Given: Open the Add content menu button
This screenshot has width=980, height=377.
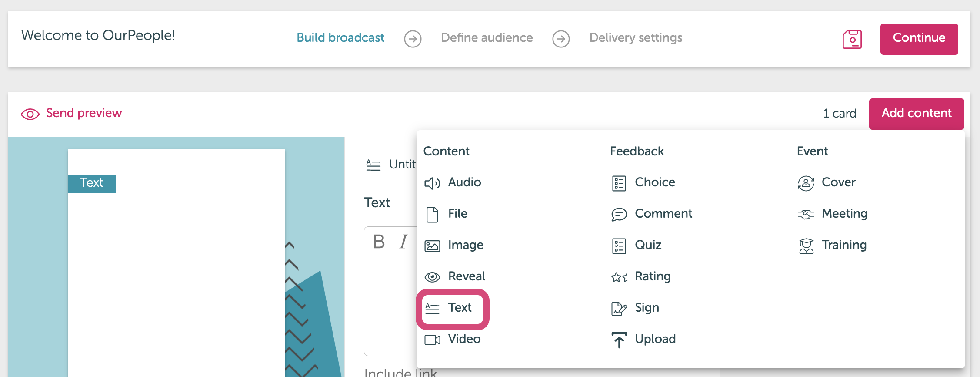Looking at the screenshot, I should pyautogui.click(x=917, y=114).
